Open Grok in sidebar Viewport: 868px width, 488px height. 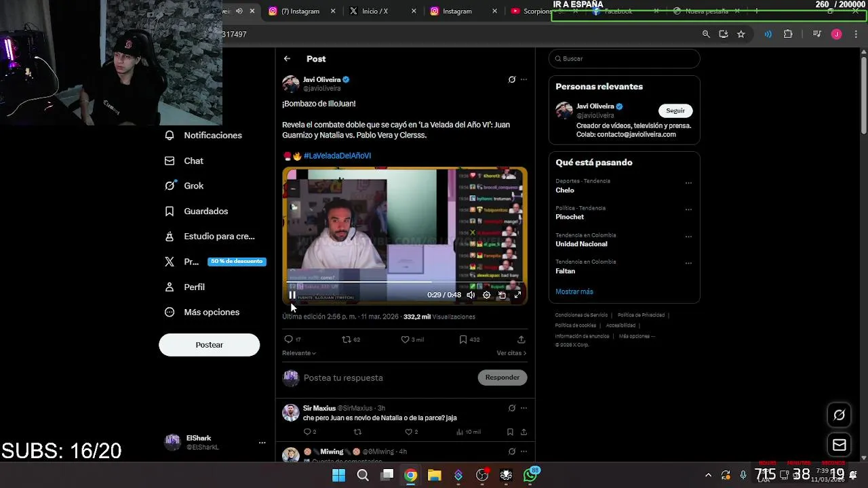pyautogui.click(x=184, y=186)
